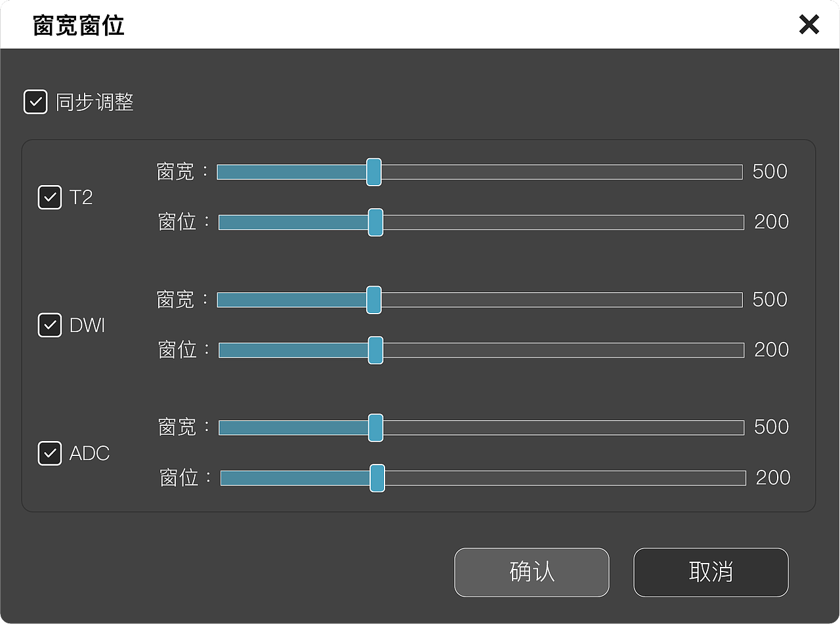The height and width of the screenshot is (624, 840).
Task: Click the ADC 窗宽 slider handle
Action: click(375, 428)
